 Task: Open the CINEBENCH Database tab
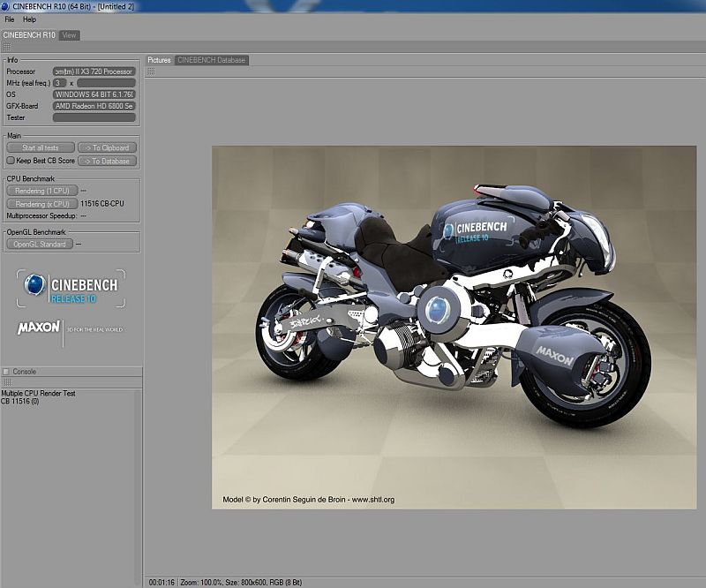212,60
